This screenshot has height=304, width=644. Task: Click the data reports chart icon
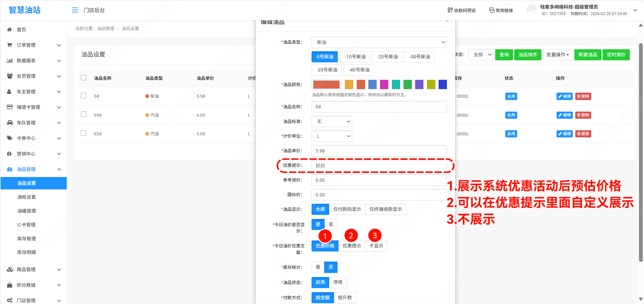(x=10, y=61)
